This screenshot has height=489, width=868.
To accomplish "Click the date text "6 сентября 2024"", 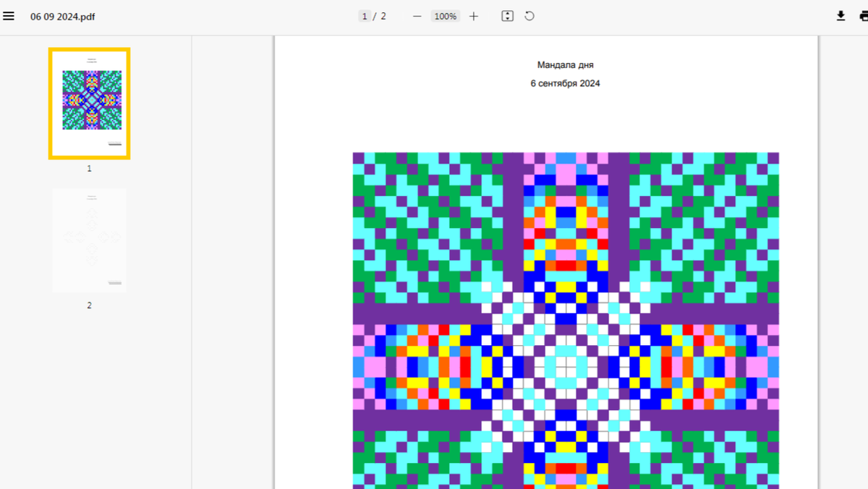I will (x=565, y=83).
